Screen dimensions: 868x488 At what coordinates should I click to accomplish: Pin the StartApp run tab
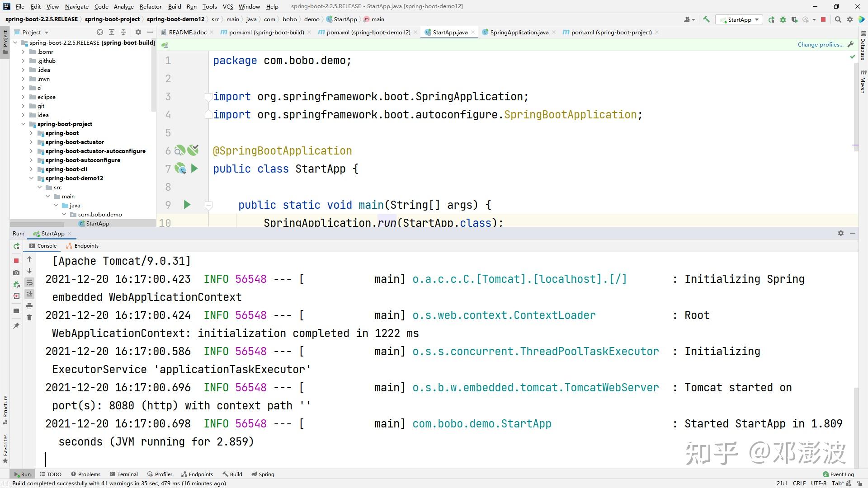(16, 324)
